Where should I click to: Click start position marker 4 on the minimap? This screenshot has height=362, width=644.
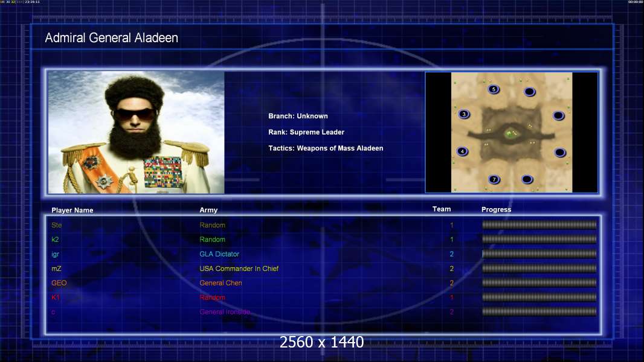point(462,151)
